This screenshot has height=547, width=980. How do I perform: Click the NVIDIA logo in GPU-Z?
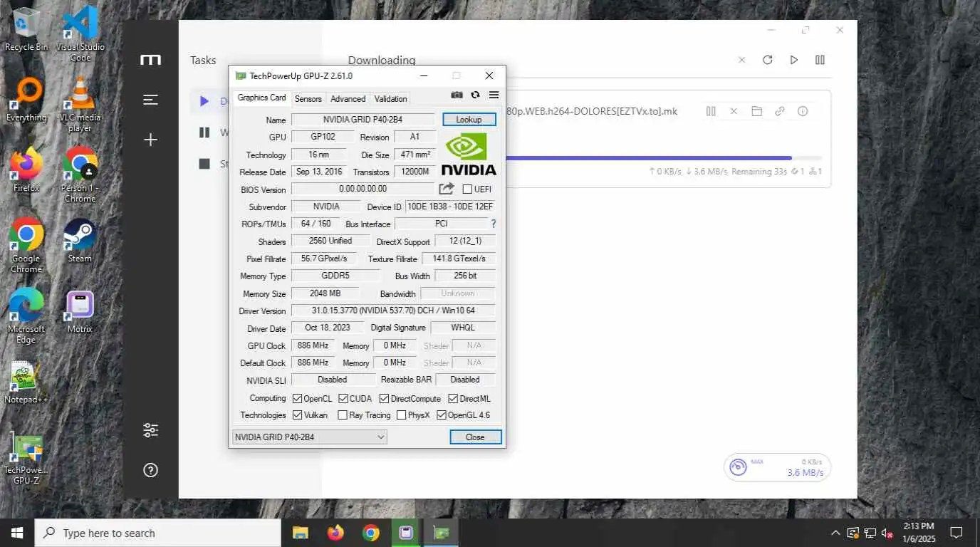(469, 154)
